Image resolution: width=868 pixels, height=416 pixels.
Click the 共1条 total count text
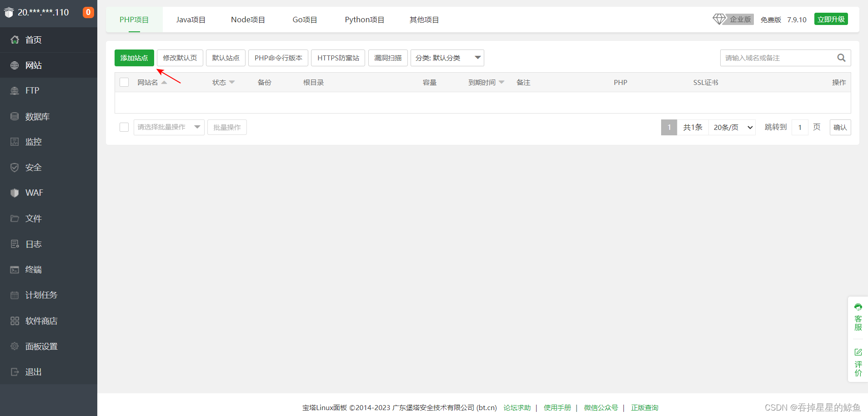(693, 127)
